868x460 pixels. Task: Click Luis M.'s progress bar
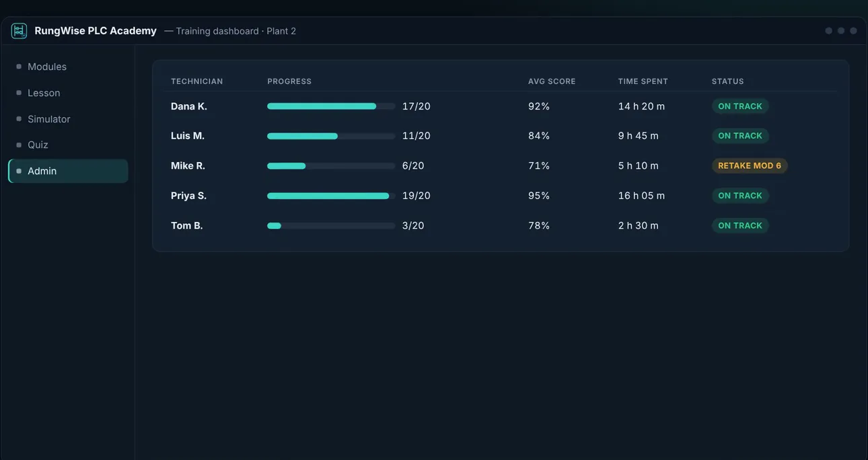[x=331, y=136]
